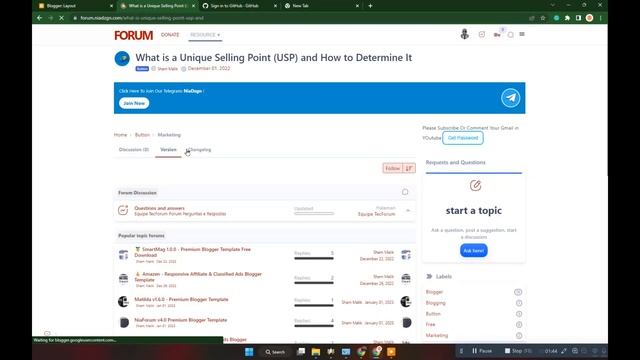640x360 pixels.
Task: Bookmark this page with star icon
Action: (x=543, y=18)
